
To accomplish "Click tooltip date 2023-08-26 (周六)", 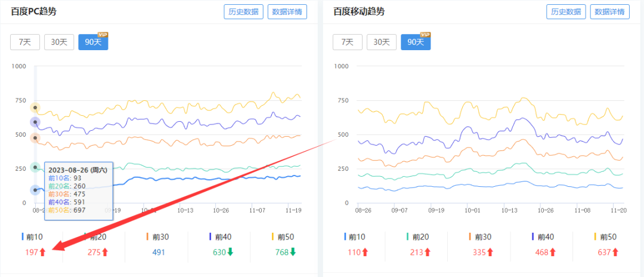I will 78,170.
